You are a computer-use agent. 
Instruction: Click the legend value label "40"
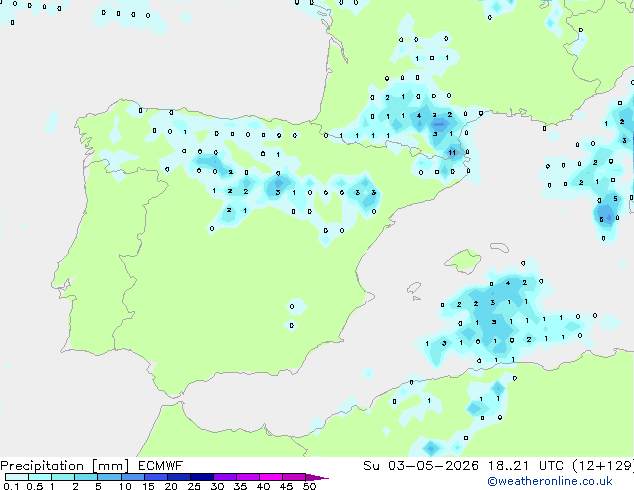pyautogui.click(x=263, y=486)
